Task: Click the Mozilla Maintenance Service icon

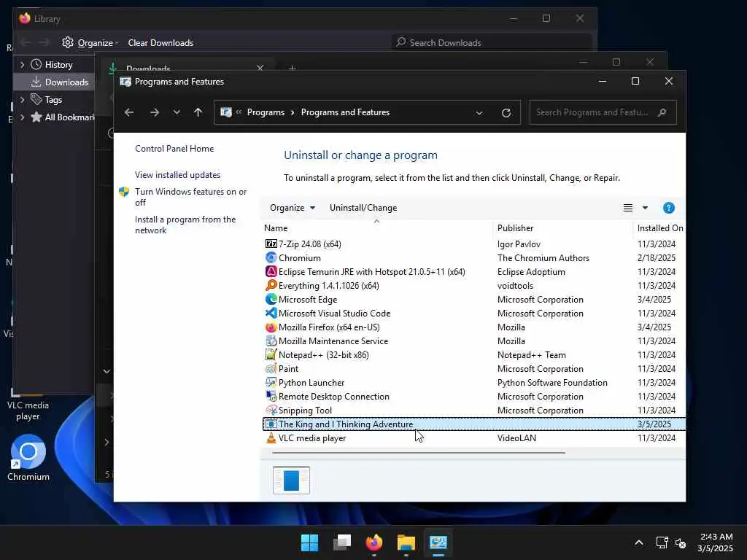Action: tap(271, 341)
